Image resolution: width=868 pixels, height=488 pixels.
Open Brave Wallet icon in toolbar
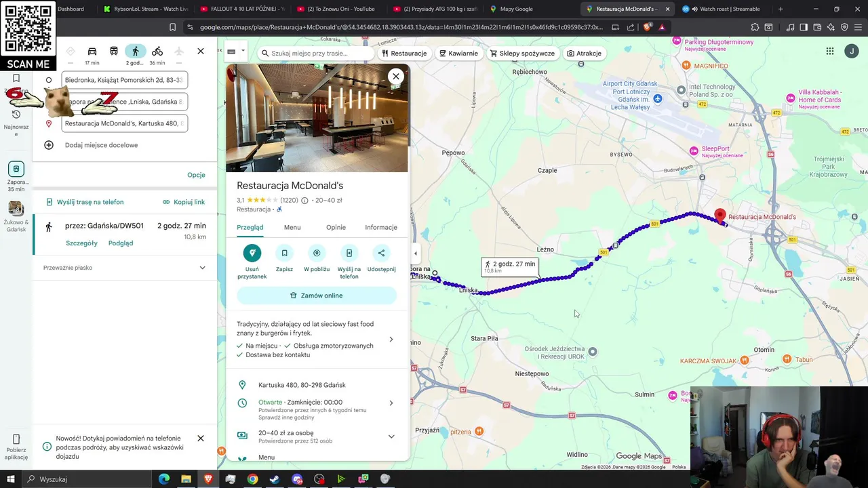tap(817, 27)
